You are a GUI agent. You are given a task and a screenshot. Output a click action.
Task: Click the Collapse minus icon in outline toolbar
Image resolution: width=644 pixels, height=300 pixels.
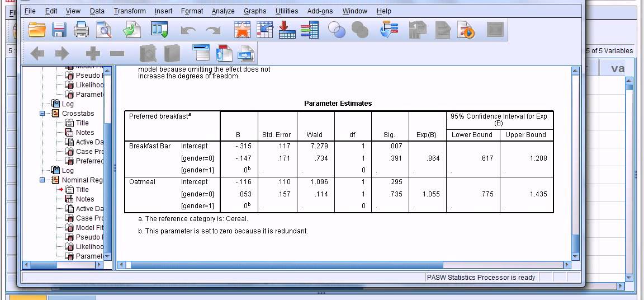(117, 53)
